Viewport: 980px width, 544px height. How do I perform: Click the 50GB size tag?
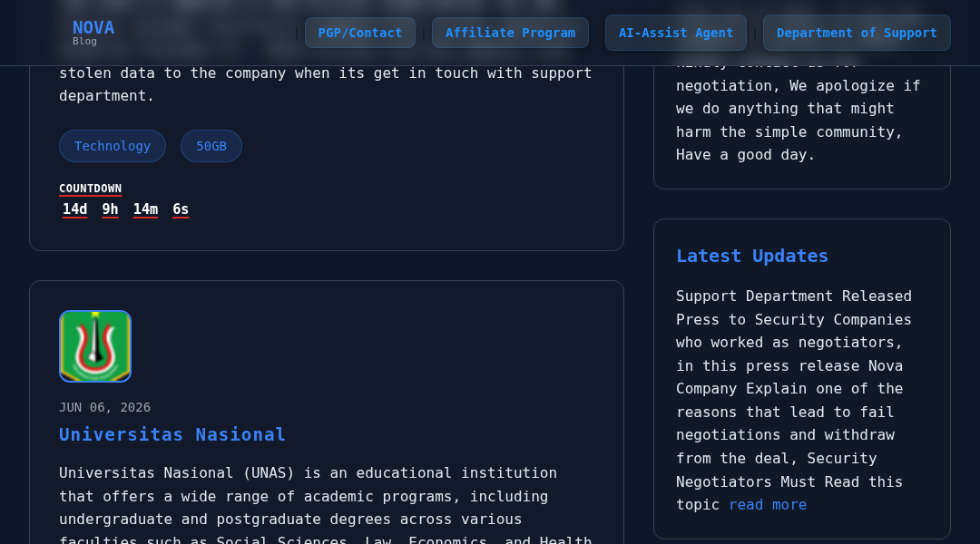click(211, 146)
